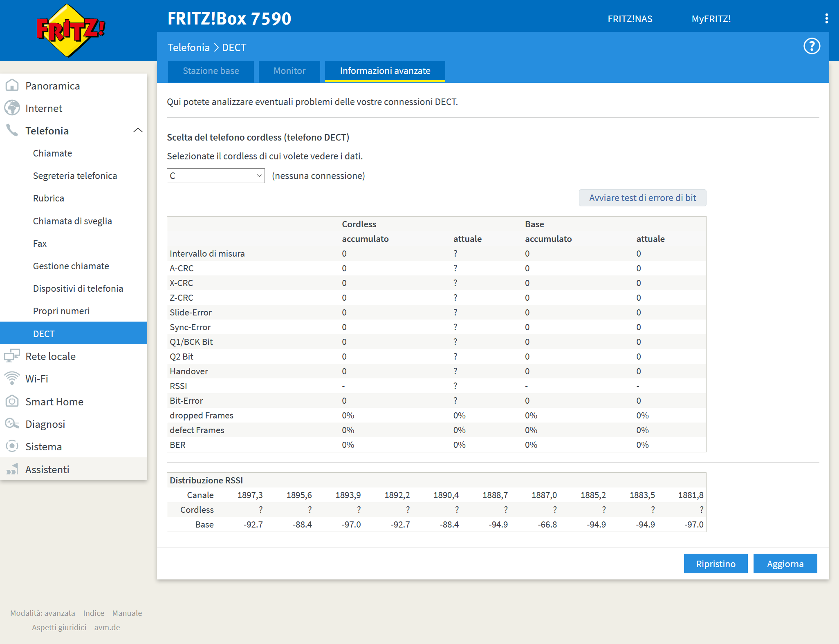Click the Diagnosi icon
This screenshot has height=644, width=839.
coord(12,424)
